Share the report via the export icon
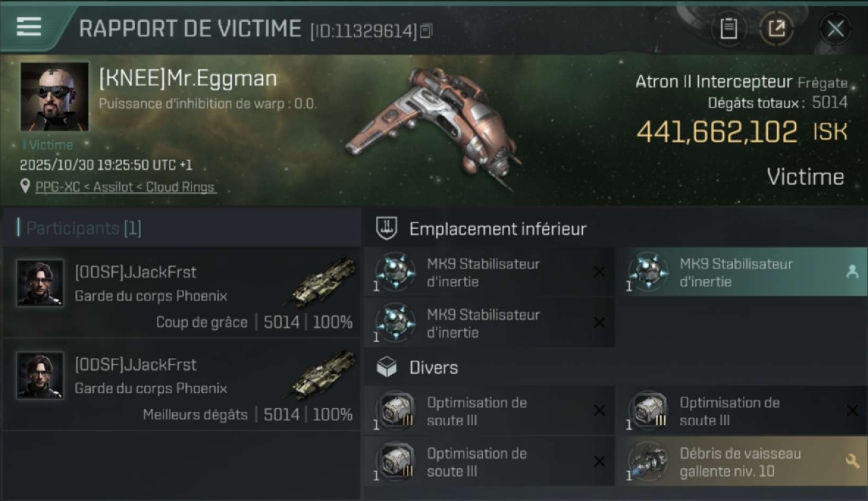Image resolution: width=868 pixels, height=501 pixels. click(777, 29)
